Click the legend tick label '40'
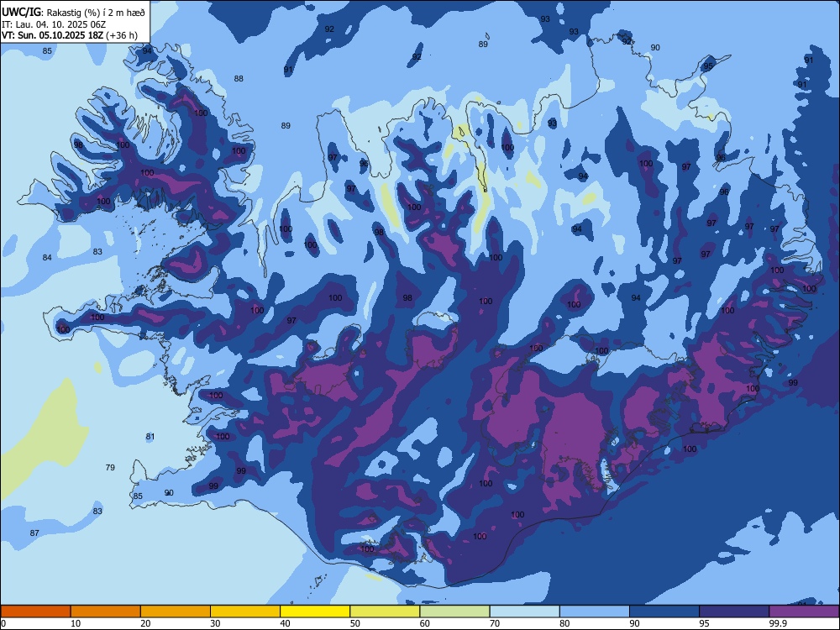This screenshot has width=840, height=630. [x=286, y=623]
